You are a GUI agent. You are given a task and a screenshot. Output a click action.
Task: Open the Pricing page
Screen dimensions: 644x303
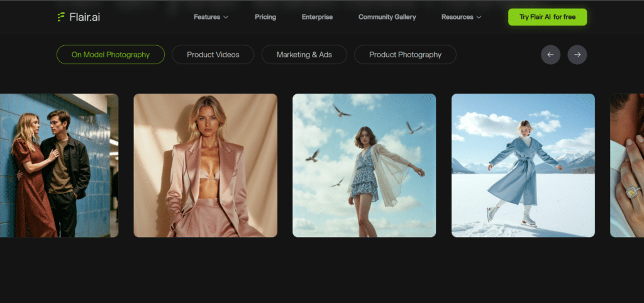265,17
